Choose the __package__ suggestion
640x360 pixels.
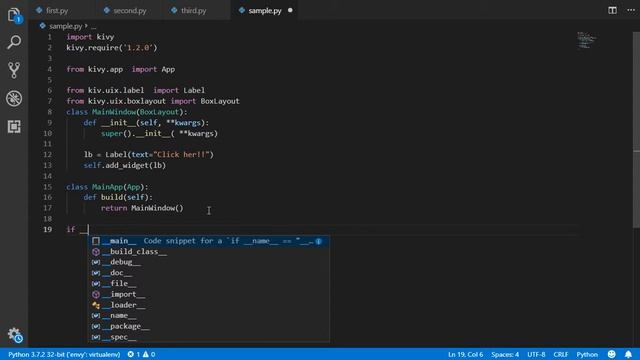pyautogui.click(x=209, y=326)
